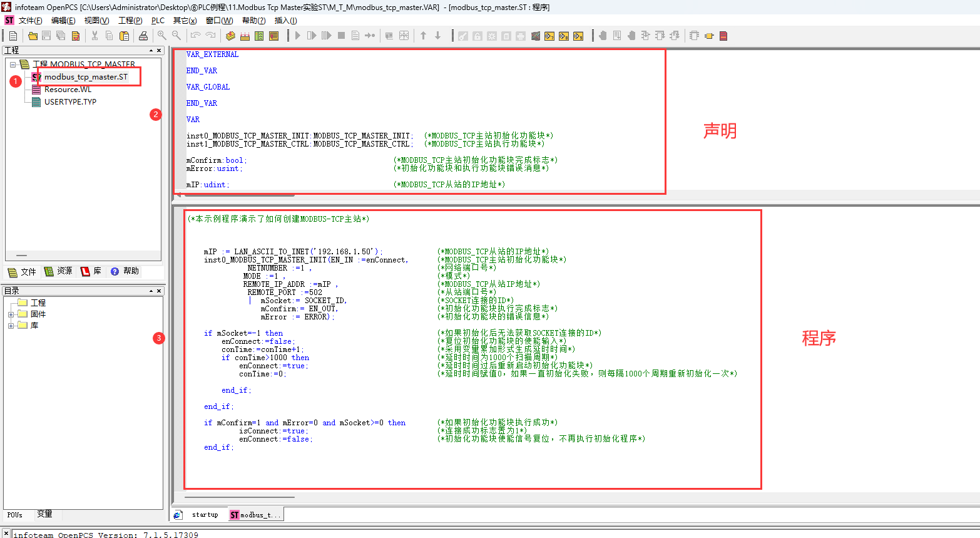Image resolution: width=980 pixels, height=538 pixels.
Task: Click the yellow chip connector toolbar icon
Action: pyautogui.click(x=709, y=36)
